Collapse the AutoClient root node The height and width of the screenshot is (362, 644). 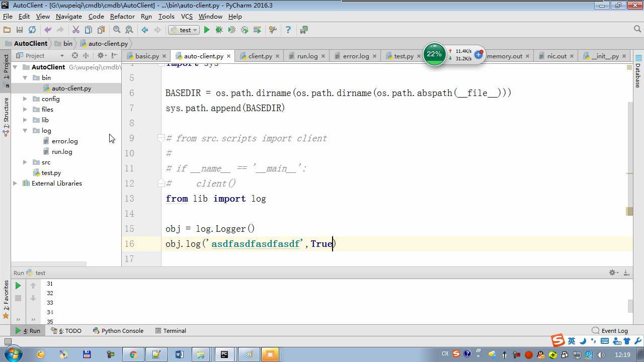[15, 67]
